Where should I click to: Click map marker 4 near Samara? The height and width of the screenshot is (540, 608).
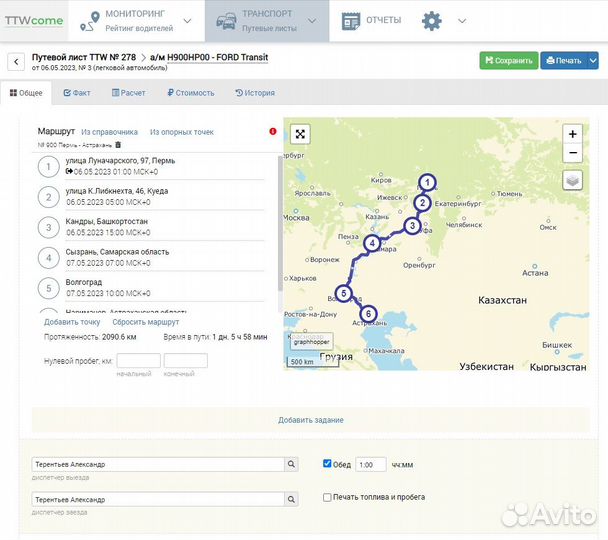tap(372, 243)
